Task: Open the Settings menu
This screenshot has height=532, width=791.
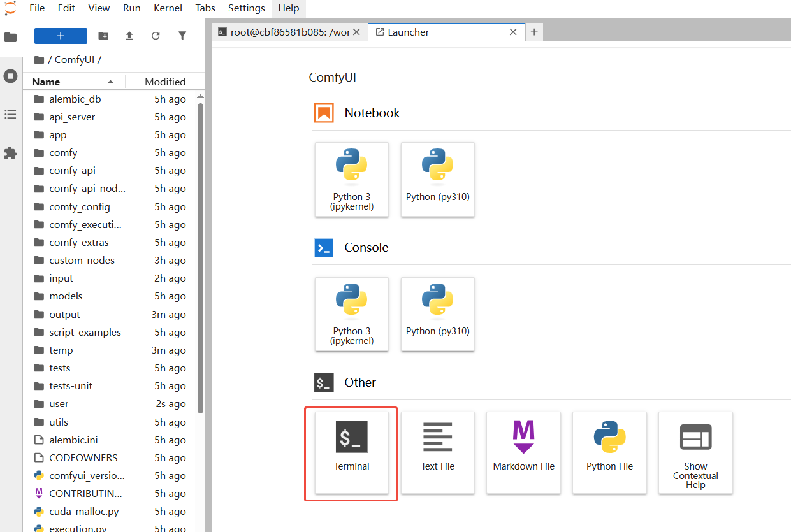Action: pos(246,8)
